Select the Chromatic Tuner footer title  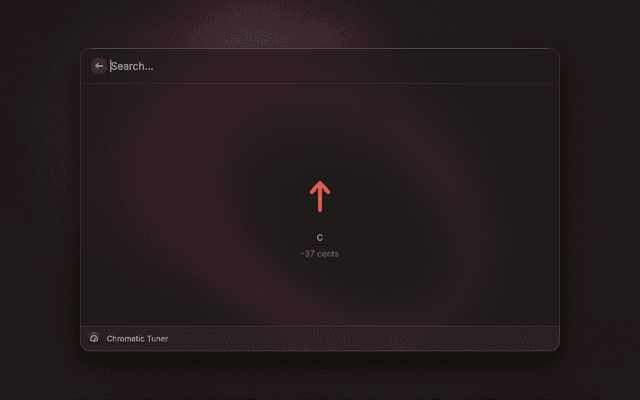click(137, 338)
